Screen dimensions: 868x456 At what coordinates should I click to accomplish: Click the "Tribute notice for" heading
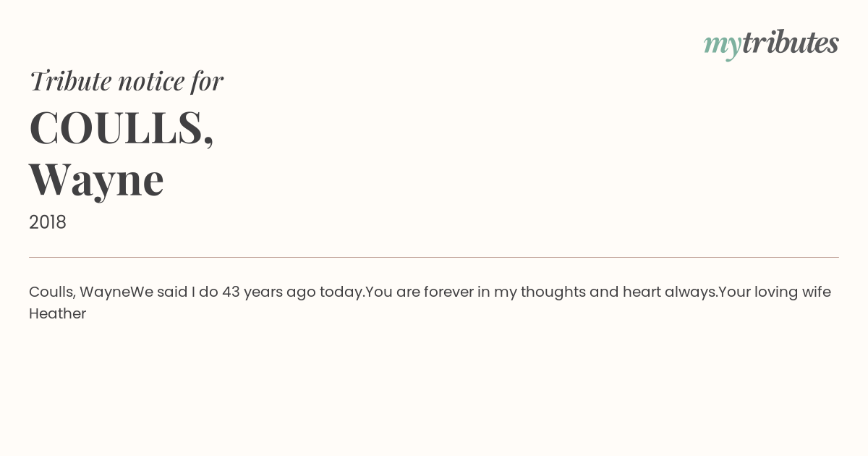pyautogui.click(x=126, y=81)
